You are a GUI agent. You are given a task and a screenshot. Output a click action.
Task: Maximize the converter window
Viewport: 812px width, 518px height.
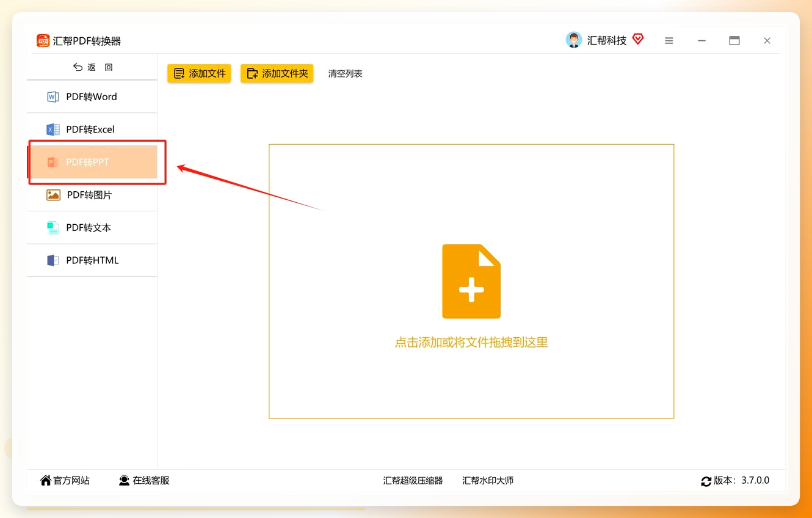pyautogui.click(x=734, y=41)
